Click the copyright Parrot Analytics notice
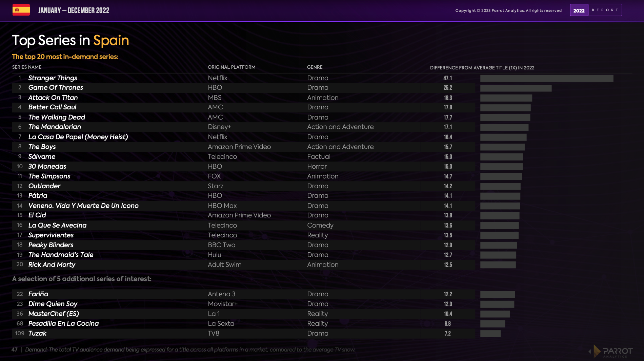 click(508, 10)
